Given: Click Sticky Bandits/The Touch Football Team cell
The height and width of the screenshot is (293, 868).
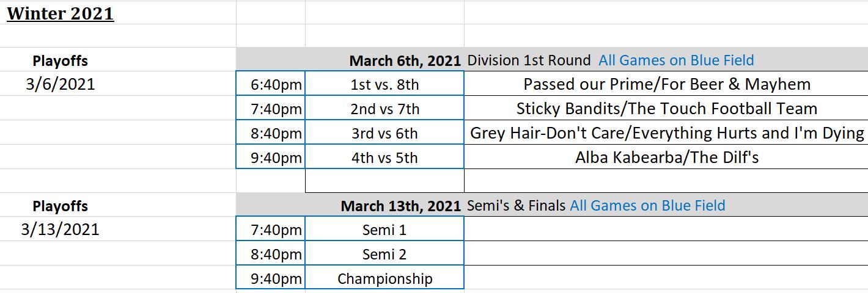Looking at the screenshot, I should [x=667, y=109].
